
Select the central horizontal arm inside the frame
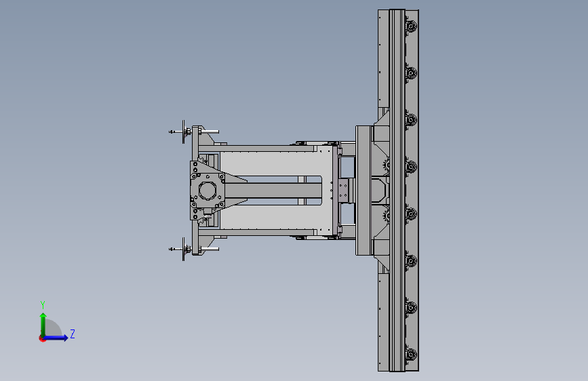[x=273, y=190]
